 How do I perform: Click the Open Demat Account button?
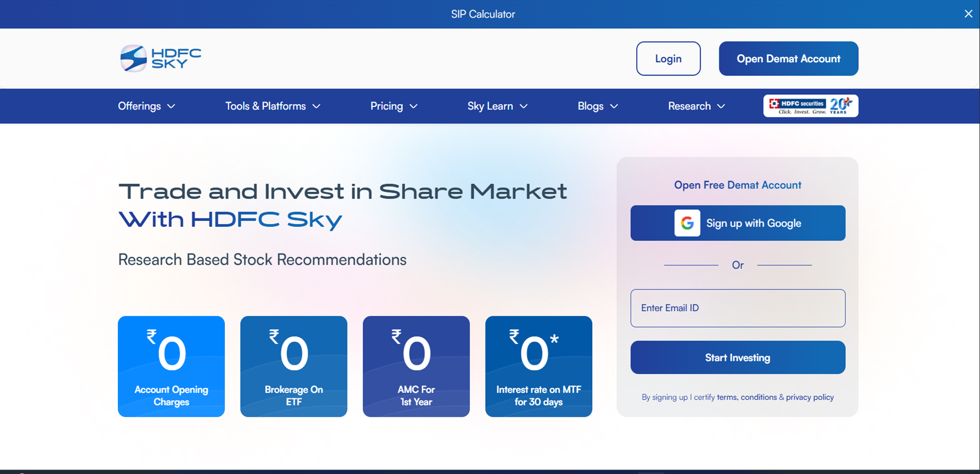pos(788,59)
